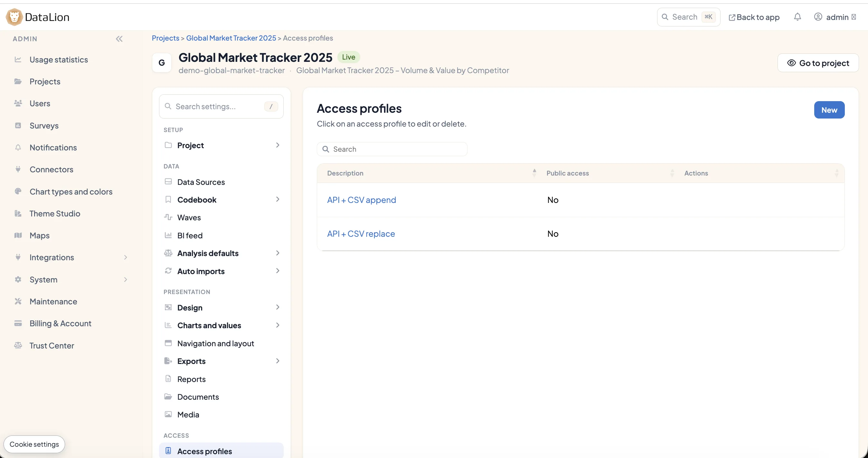Click the Connectors plug icon
Screen dimensions: 868x458
coord(18,169)
